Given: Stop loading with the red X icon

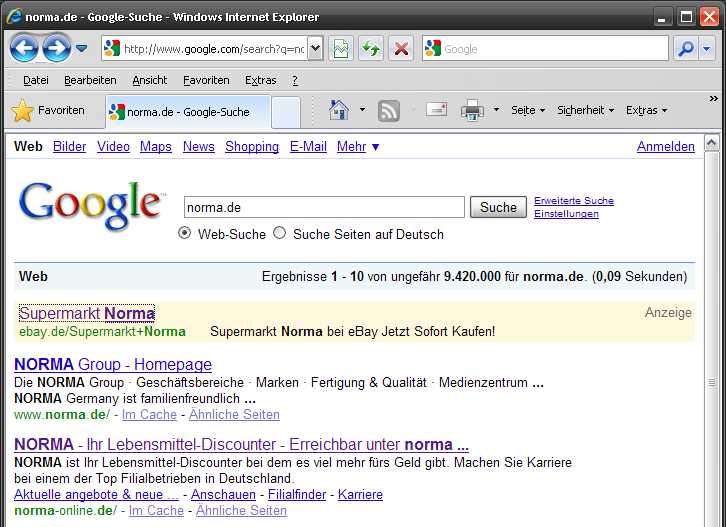Looking at the screenshot, I should [401, 49].
